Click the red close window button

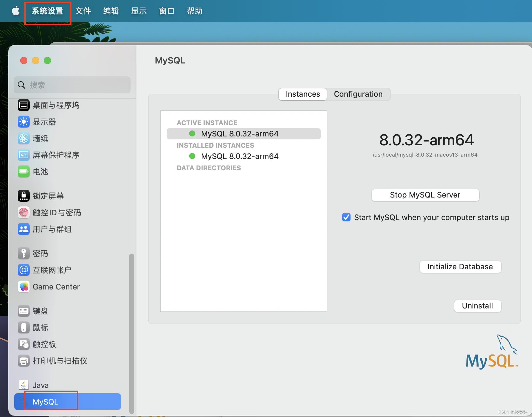24,61
